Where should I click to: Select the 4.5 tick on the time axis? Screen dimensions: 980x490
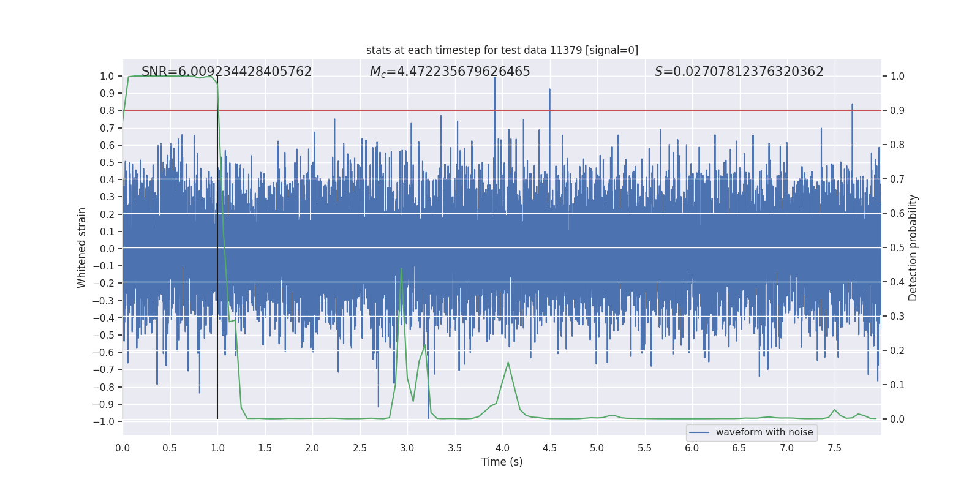point(549,448)
